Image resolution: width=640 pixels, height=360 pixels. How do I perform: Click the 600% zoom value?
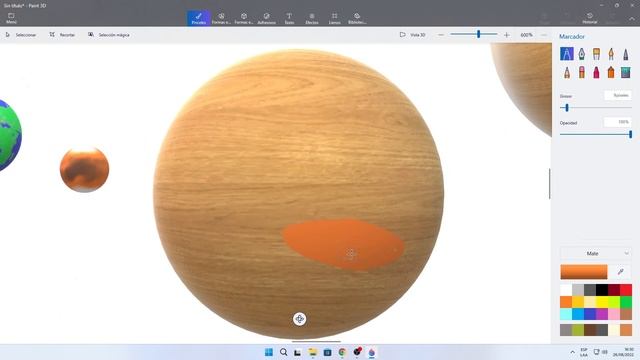click(527, 35)
